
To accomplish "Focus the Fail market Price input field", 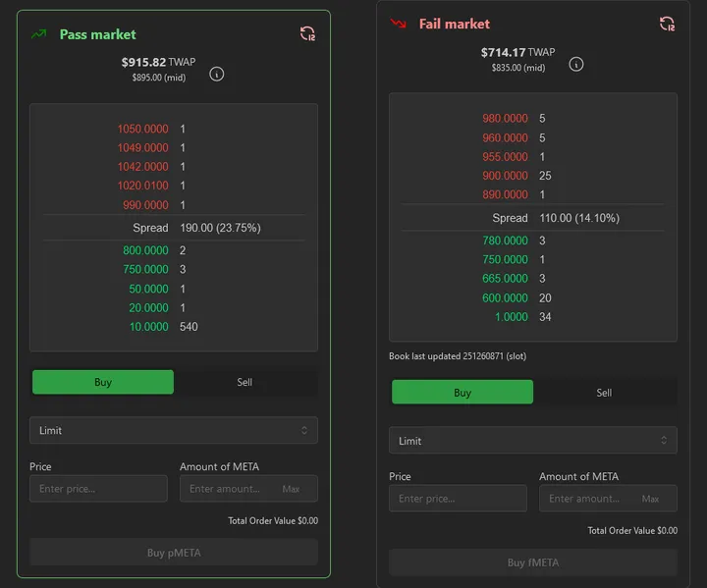I will pyautogui.click(x=458, y=499).
